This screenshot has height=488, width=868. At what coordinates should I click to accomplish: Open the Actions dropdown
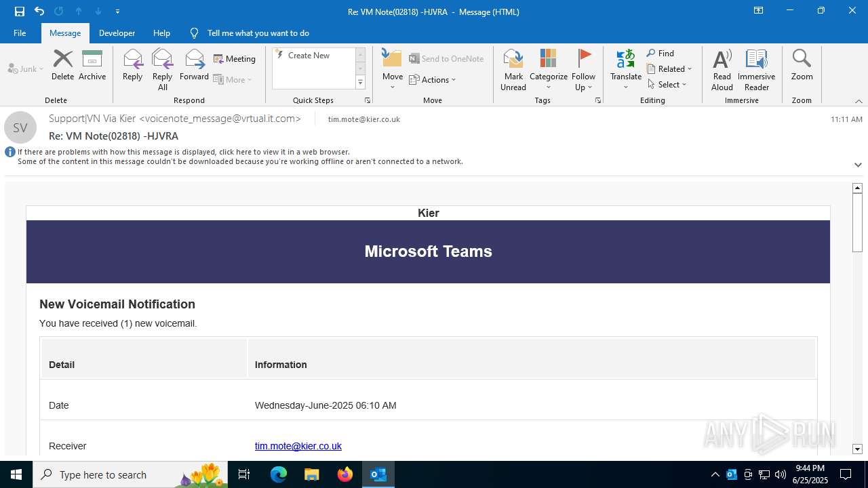433,79
